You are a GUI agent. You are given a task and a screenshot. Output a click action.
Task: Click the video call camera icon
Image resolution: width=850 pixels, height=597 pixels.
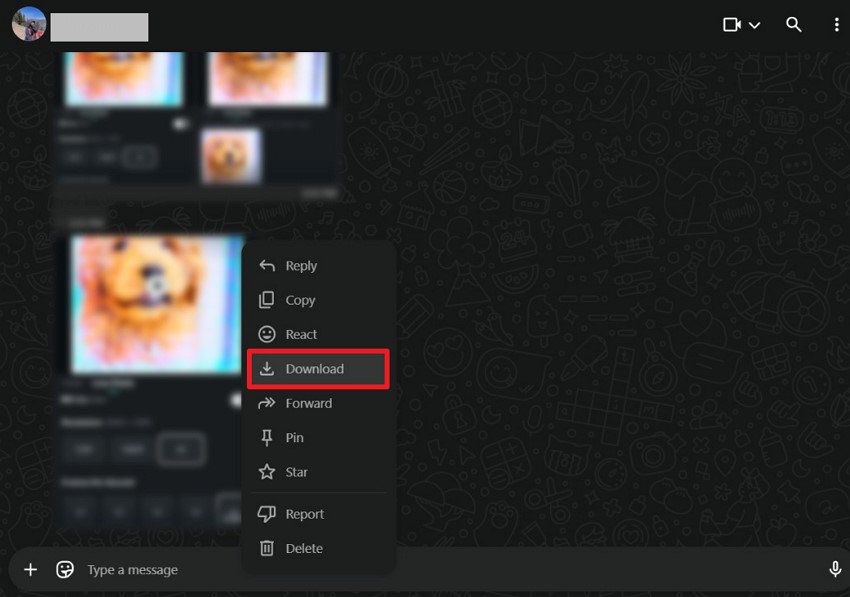point(731,25)
